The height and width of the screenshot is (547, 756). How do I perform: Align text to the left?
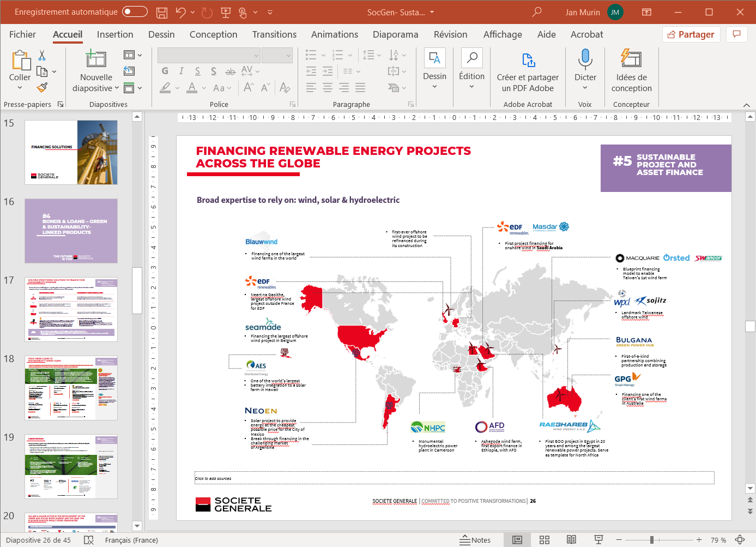[311, 87]
